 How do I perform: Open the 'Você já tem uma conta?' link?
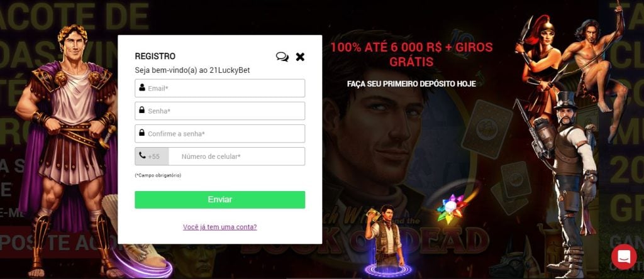(x=219, y=227)
